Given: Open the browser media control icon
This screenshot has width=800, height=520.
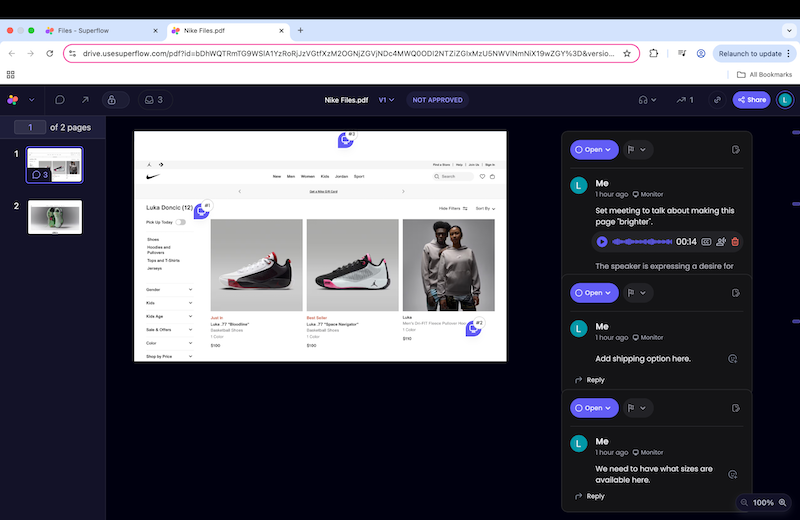Looking at the screenshot, I should pyautogui.click(x=682, y=54).
